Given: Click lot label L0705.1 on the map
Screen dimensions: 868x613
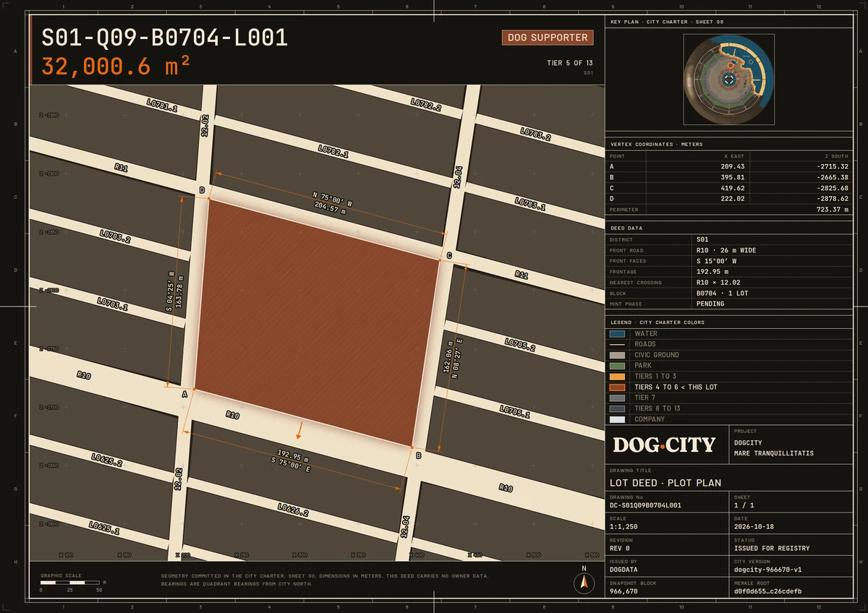Looking at the screenshot, I should (515, 412).
